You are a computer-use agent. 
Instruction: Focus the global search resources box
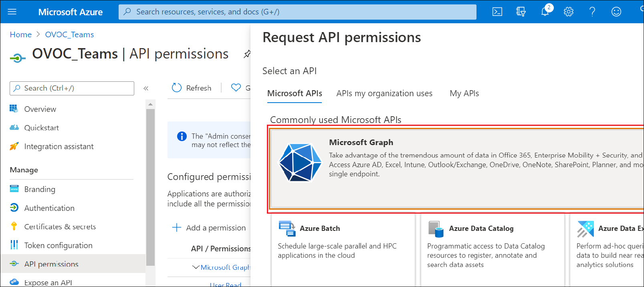(297, 12)
